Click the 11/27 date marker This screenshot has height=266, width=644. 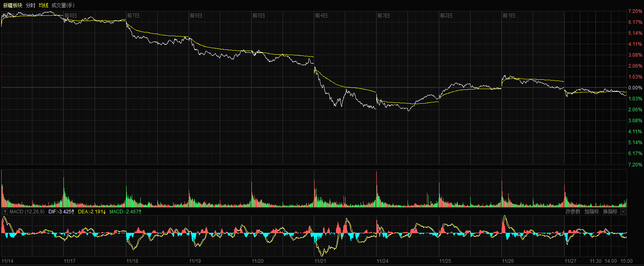(570, 261)
